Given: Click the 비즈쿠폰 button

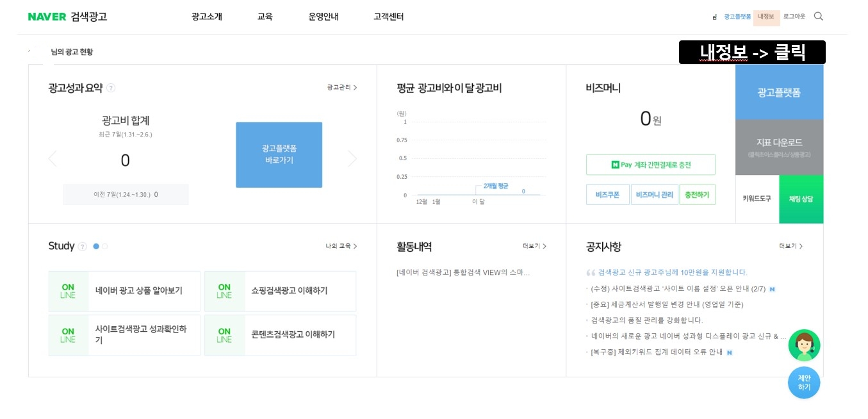Looking at the screenshot, I should 607,195.
